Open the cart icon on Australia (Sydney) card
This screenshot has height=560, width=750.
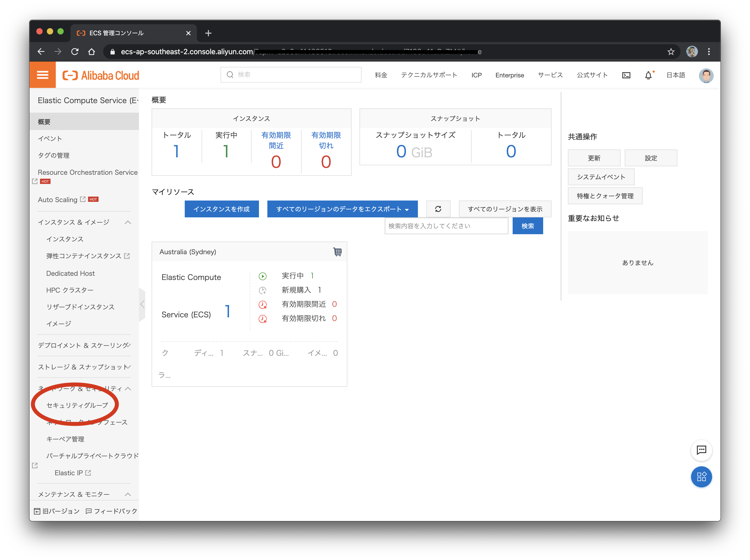(338, 252)
